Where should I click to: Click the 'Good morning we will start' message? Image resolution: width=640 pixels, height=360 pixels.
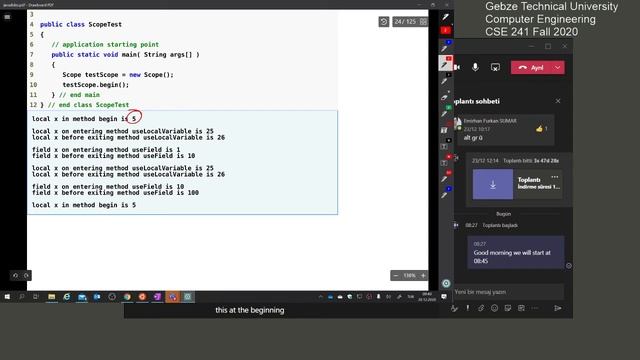tap(516, 253)
